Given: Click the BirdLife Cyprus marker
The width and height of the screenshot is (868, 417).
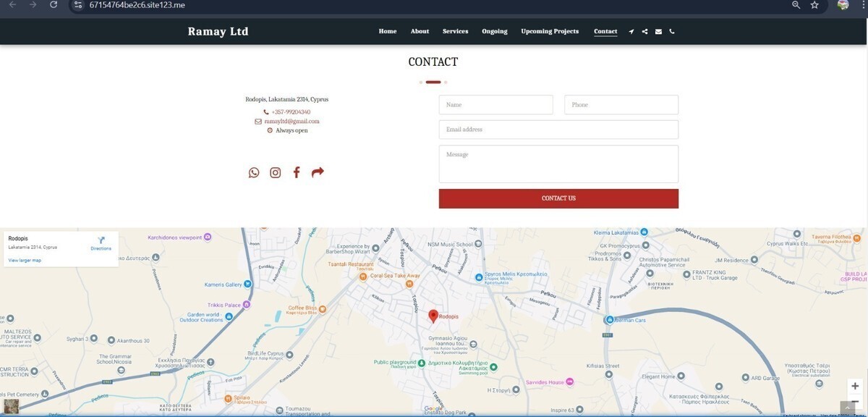Looking at the screenshot, I should click(291, 354).
